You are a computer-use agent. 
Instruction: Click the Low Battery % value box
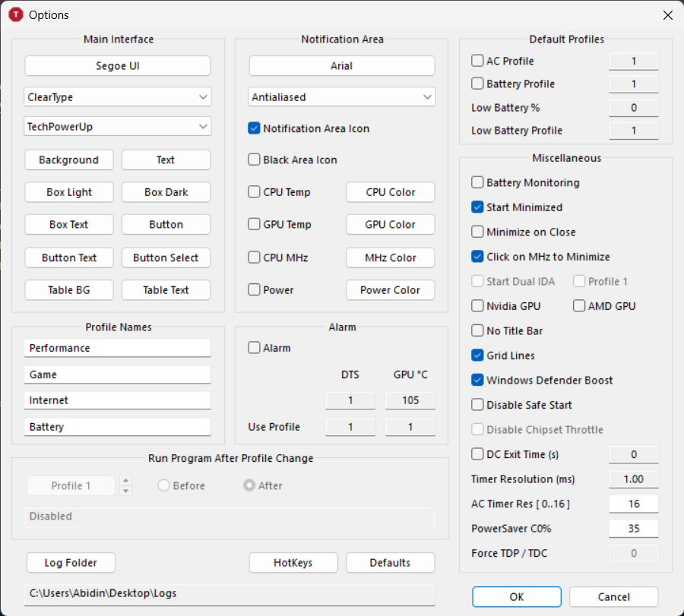[633, 108]
